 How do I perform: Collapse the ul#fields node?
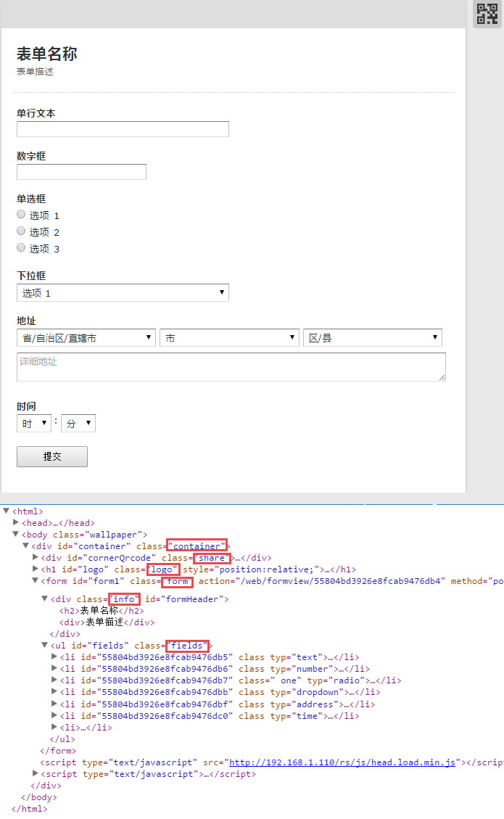click(44, 645)
